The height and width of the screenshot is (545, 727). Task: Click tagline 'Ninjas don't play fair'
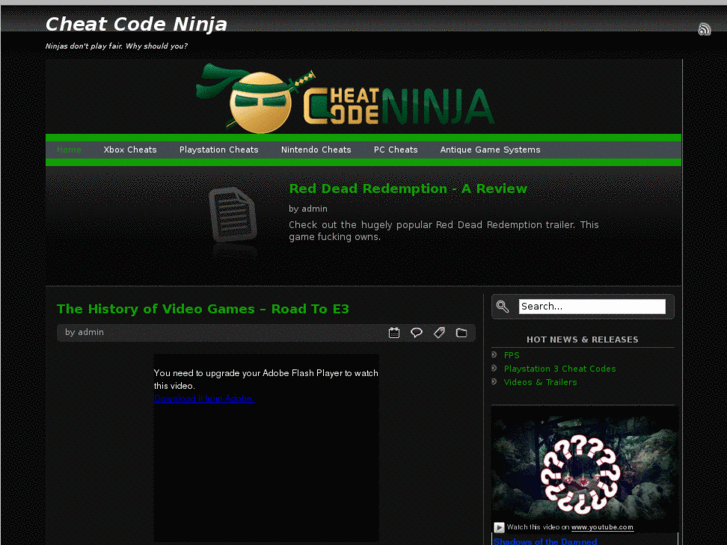(x=116, y=46)
